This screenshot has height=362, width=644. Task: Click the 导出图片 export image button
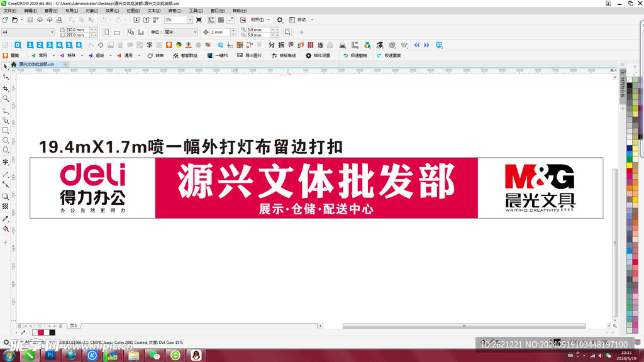(x=249, y=55)
